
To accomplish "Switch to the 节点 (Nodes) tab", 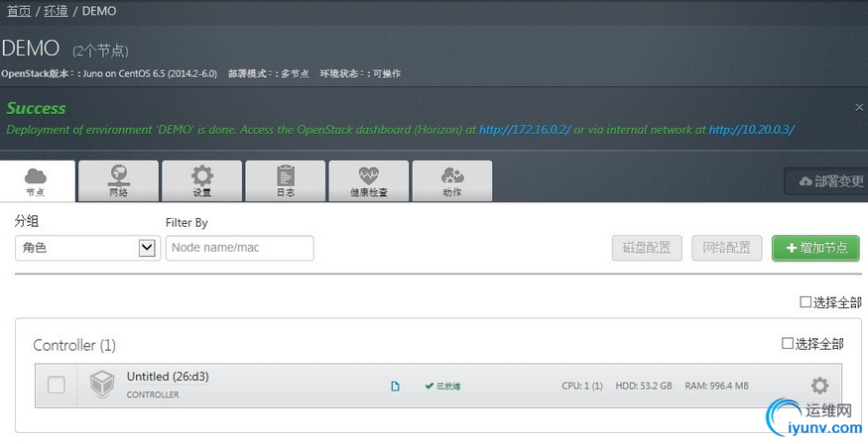I will pos(37,181).
